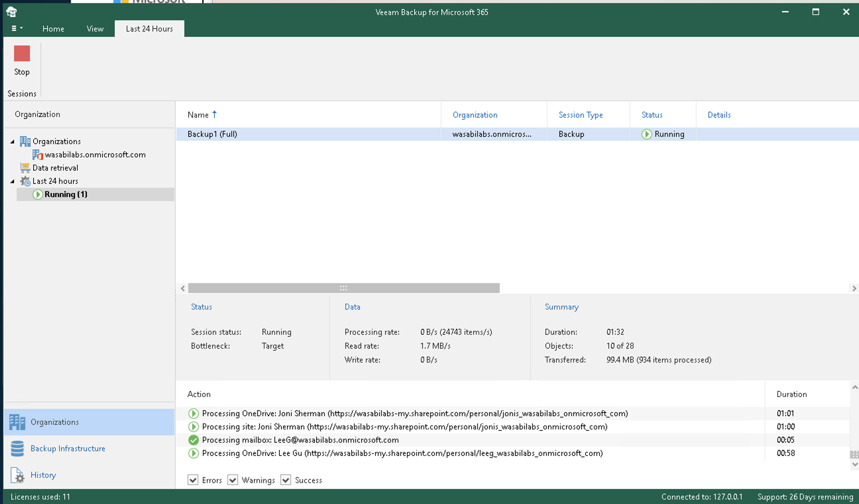Click the Backup Infrastructure database icon
This screenshot has width=859, height=504.
[x=17, y=449]
